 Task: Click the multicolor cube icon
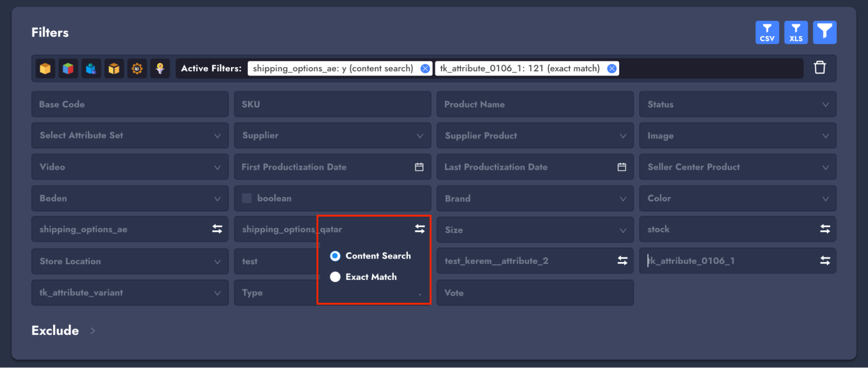pyautogui.click(x=68, y=69)
